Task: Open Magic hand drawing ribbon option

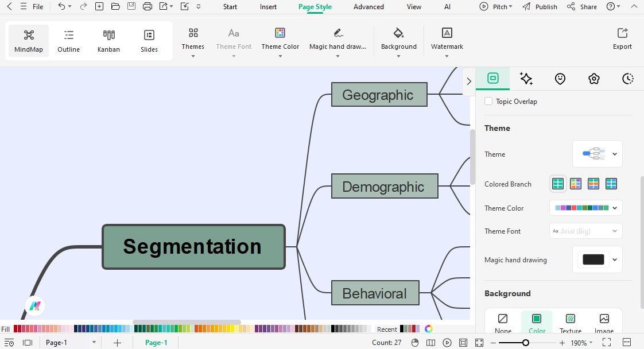Action: click(337, 41)
